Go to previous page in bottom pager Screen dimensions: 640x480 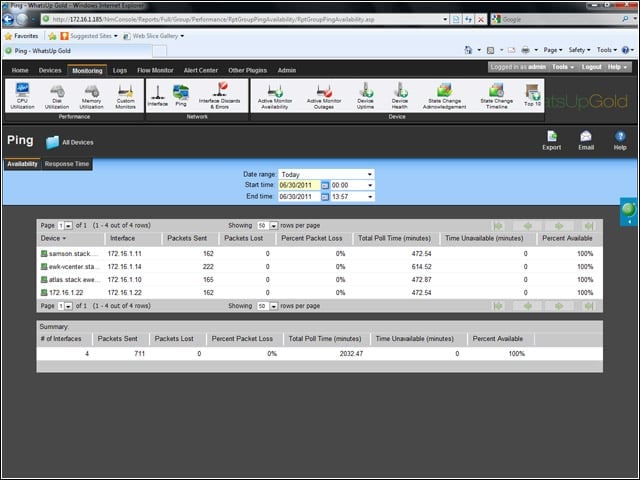click(x=528, y=306)
